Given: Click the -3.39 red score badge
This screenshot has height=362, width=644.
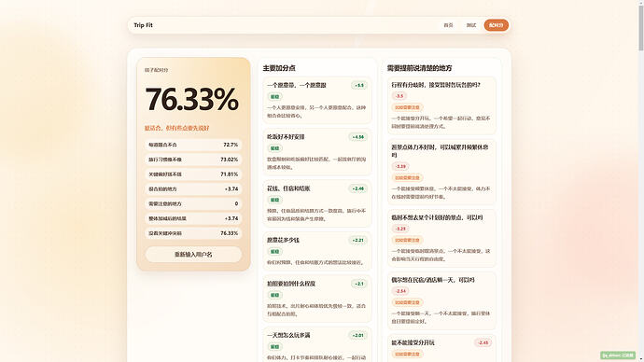Looking at the screenshot, I should 400,167.
